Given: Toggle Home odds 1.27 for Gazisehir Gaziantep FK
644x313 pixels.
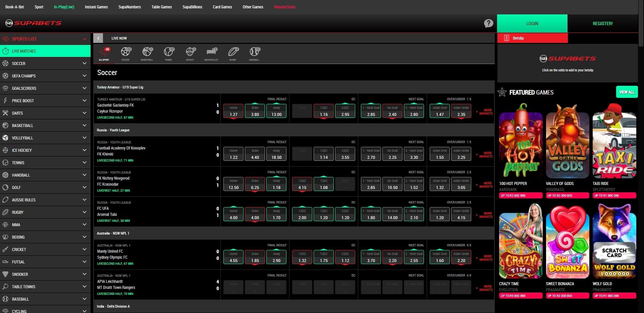Looking at the screenshot, I should [233, 111].
